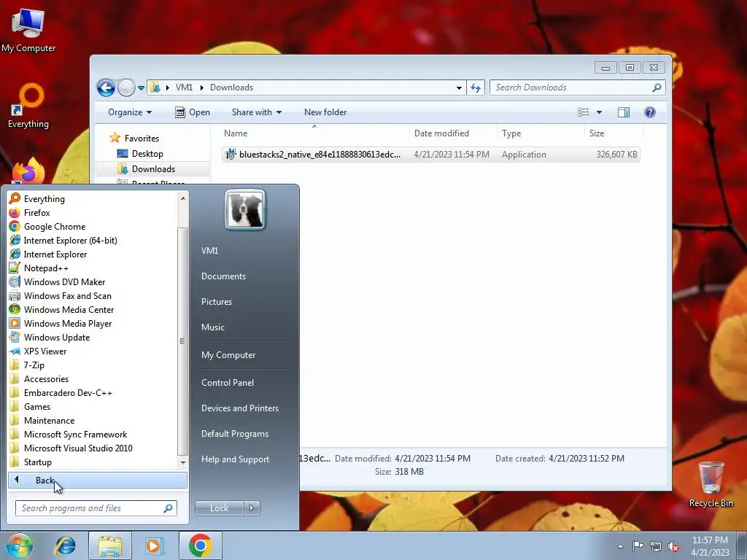Open Windows Fax and Scan
747x560 pixels.
67,295
